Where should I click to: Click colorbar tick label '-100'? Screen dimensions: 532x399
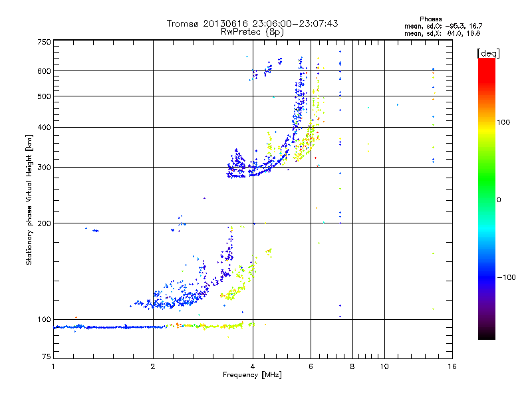point(506,277)
